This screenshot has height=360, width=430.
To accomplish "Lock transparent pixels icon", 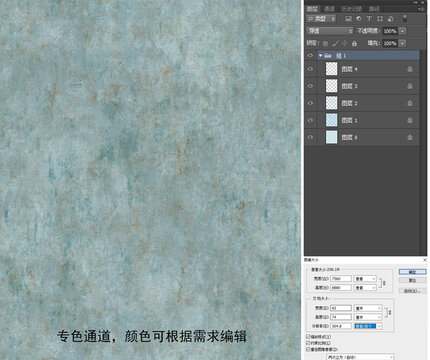I will (325, 43).
